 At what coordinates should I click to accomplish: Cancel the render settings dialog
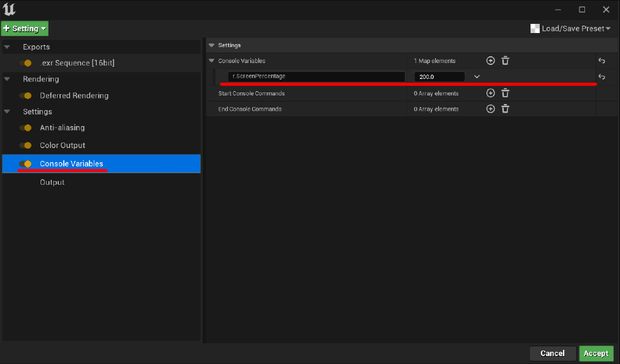[x=552, y=353]
